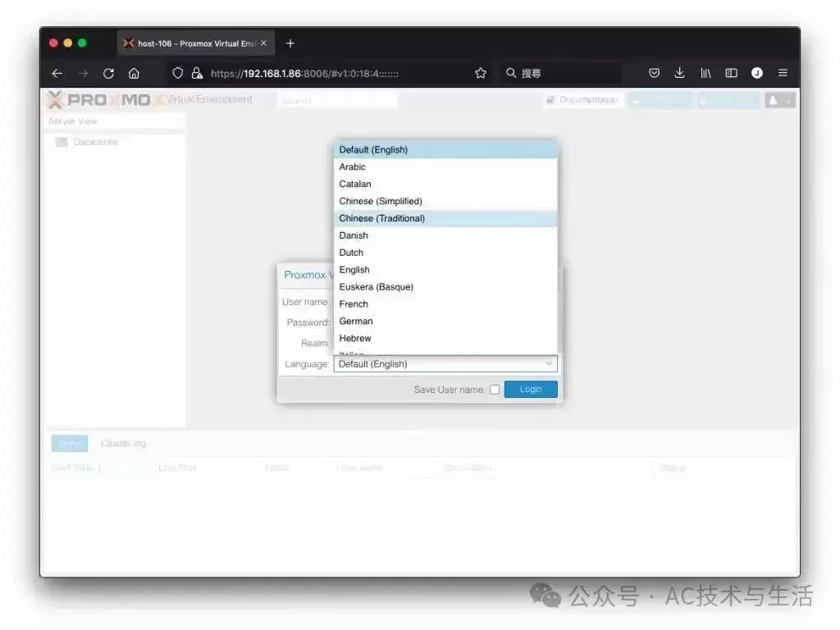This screenshot has height=630, width=840.
Task: Open a new browser tab
Action: pyautogui.click(x=290, y=43)
